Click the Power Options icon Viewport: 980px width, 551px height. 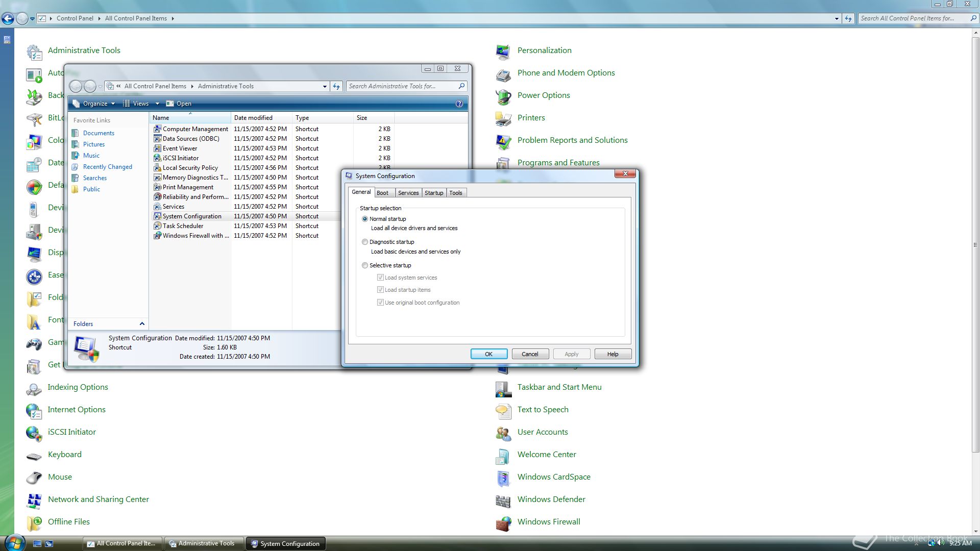(503, 96)
